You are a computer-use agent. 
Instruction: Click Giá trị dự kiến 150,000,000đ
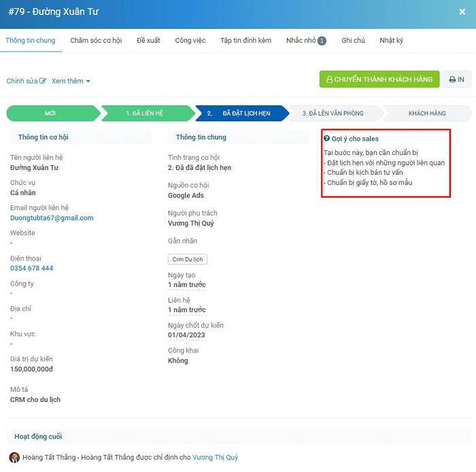[31, 369]
